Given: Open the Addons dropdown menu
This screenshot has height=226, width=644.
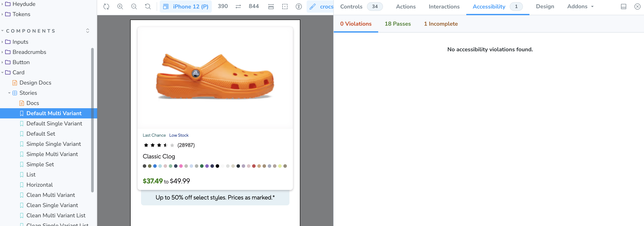Looking at the screenshot, I should (580, 7).
